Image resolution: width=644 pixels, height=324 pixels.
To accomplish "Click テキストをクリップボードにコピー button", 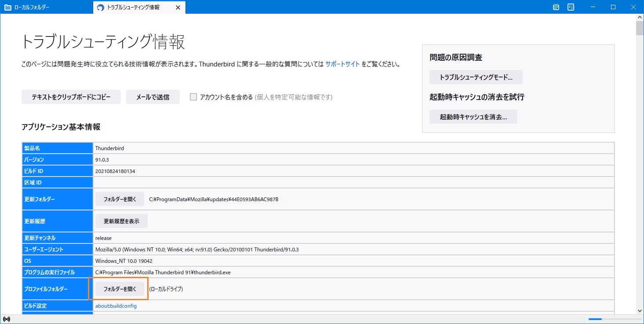I will pos(71,97).
